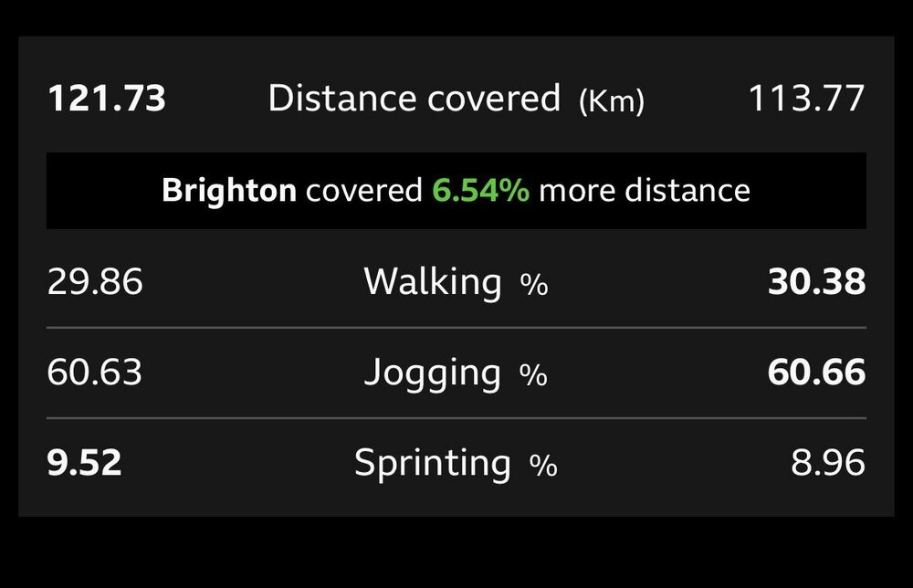913x588 pixels.
Task: Click the 'more distance' text in banner
Action: [x=645, y=191]
